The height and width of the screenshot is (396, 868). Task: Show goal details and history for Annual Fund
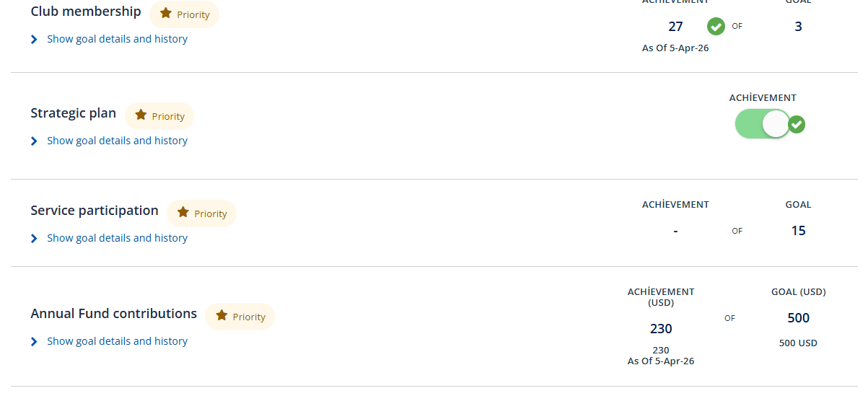click(117, 341)
